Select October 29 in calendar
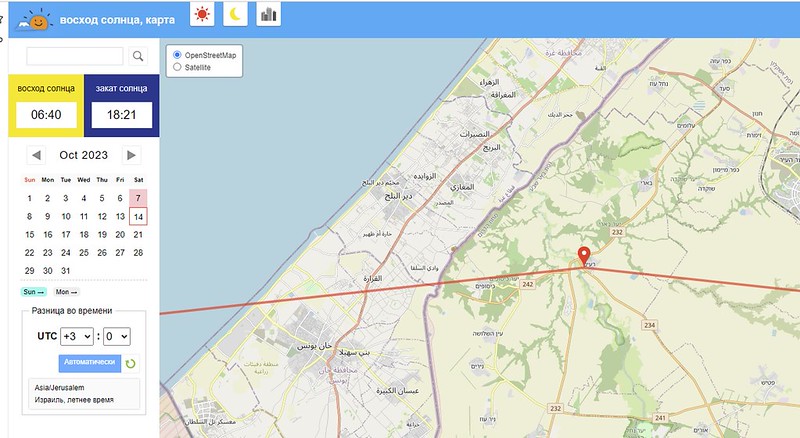Image resolution: width=800 pixels, height=438 pixels. tap(30, 271)
